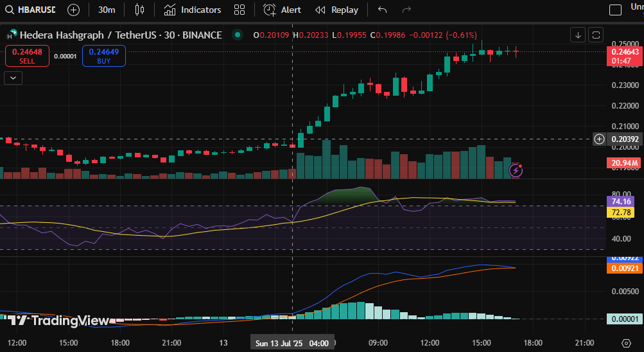Open the indicator templates grid icon
This screenshot has width=644, height=352.
pyautogui.click(x=239, y=10)
